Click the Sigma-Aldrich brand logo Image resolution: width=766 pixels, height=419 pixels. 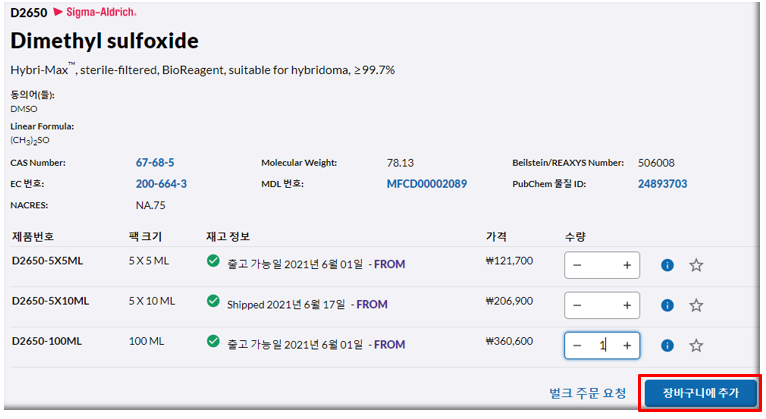pyautogui.click(x=93, y=12)
